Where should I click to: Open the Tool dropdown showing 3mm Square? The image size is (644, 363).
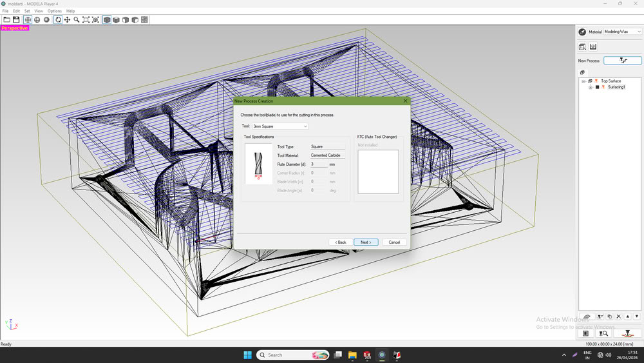280,126
